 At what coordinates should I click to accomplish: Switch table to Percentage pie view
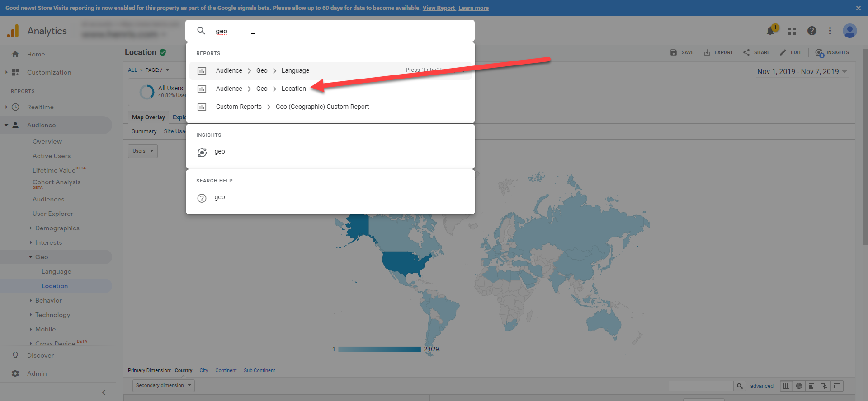tap(799, 386)
